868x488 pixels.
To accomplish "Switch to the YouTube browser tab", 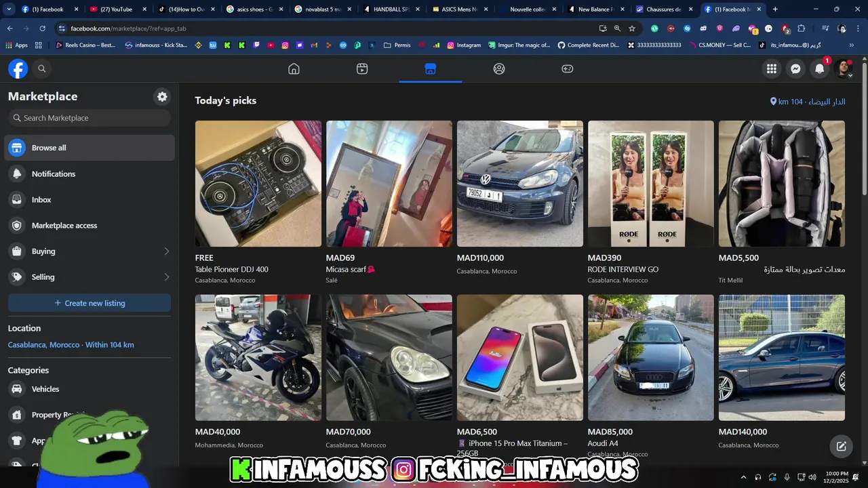I will 117,9.
